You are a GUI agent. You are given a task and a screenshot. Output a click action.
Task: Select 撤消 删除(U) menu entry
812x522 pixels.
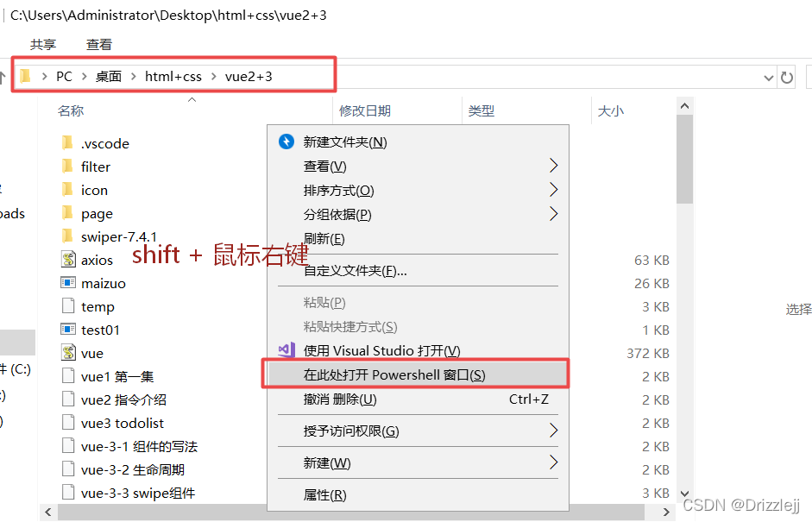tap(418, 399)
